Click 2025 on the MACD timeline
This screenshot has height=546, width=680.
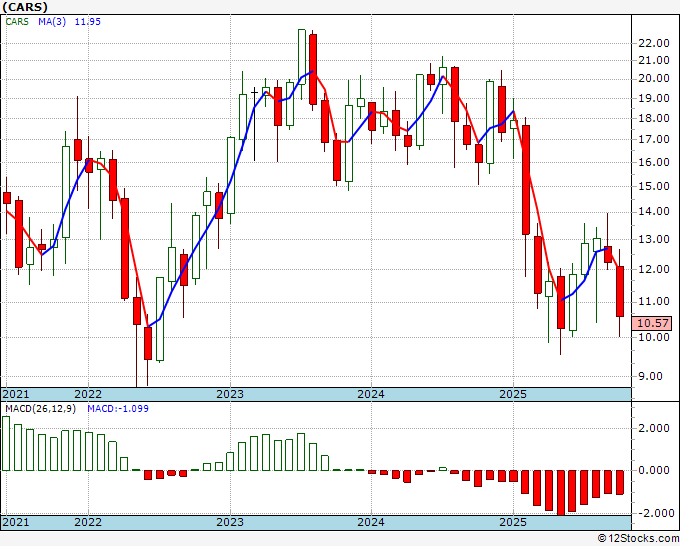[x=513, y=522]
